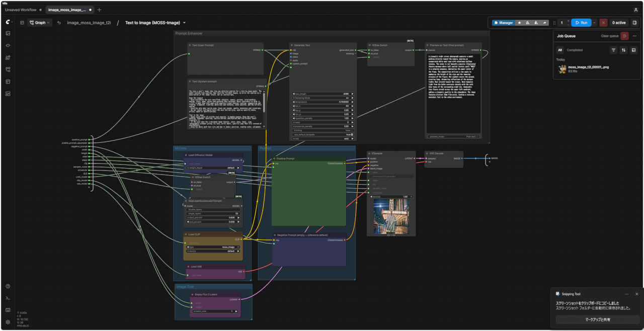Image resolution: width=644 pixels, height=331 pixels.
Task: Open the Graph mode dropdown
Action: (x=40, y=23)
